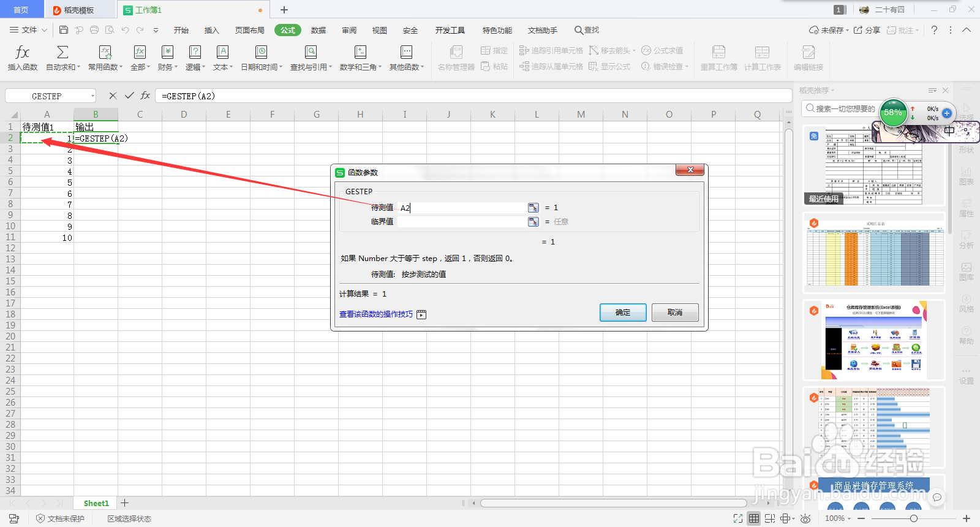This screenshot has height=527, width=980.
Task: Click the video tips icon beside help link
Action: point(421,314)
